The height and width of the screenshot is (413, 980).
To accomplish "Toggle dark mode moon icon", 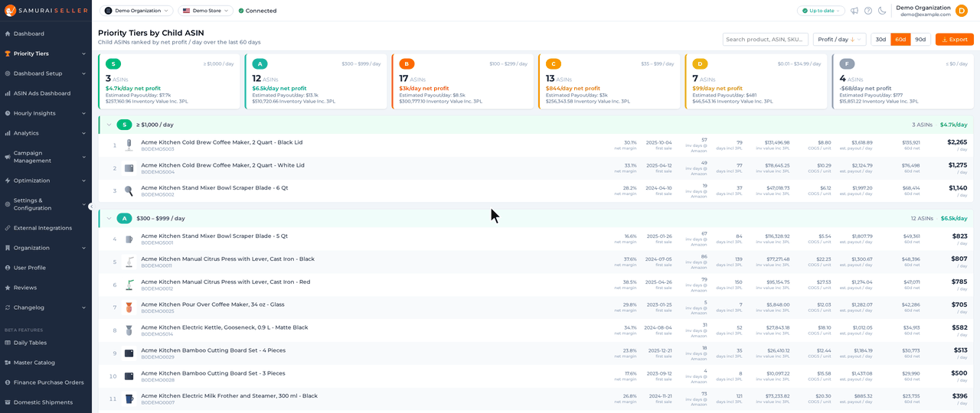I will point(882,11).
